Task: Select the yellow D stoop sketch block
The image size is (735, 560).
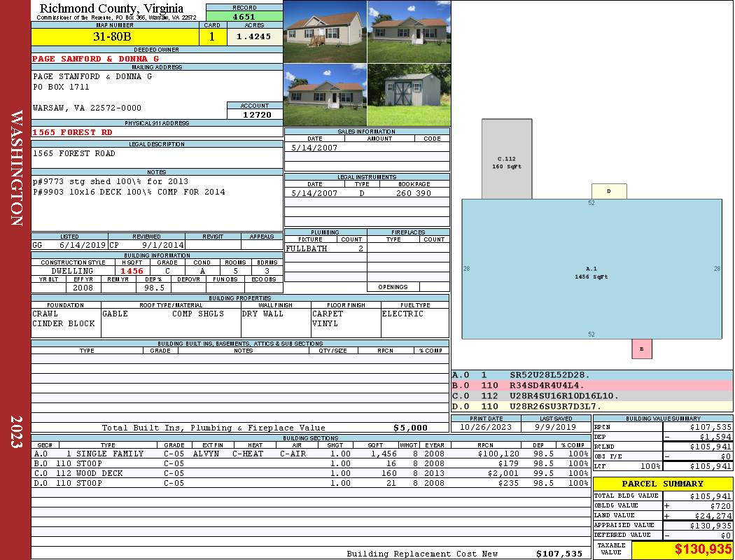Action: click(609, 191)
